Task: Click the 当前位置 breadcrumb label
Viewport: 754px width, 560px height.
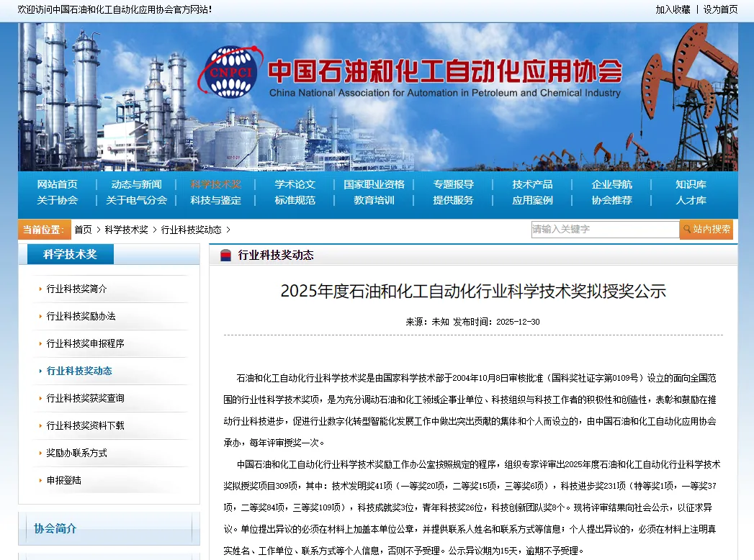Action: pyautogui.click(x=43, y=230)
